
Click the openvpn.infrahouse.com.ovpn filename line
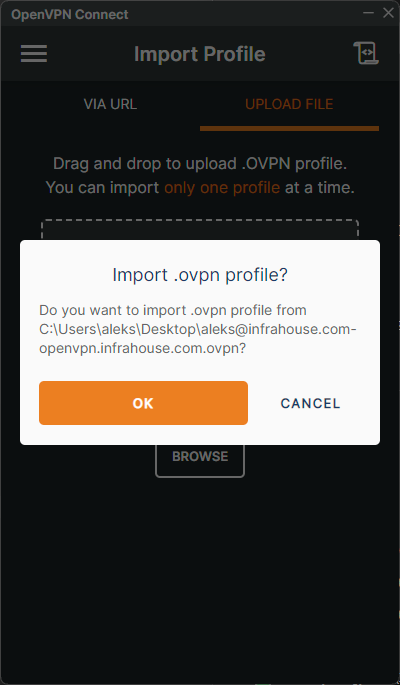click(142, 349)
